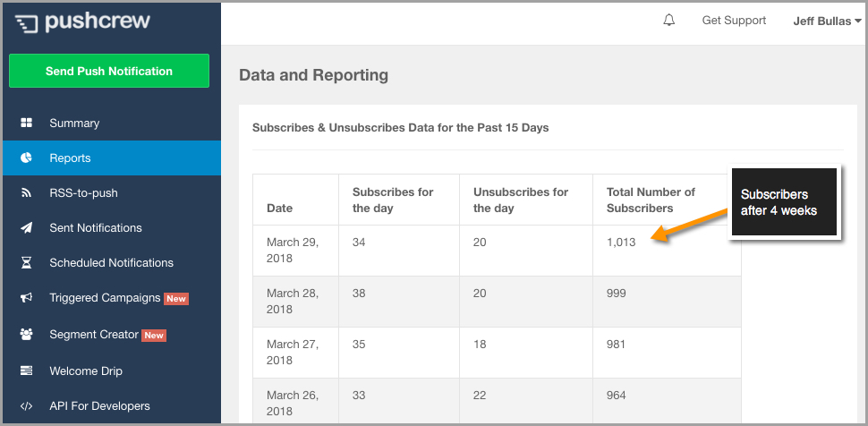The image size is (868, 426).
Task: Click the Welcome Drip server icon
Action: (26, 371)
